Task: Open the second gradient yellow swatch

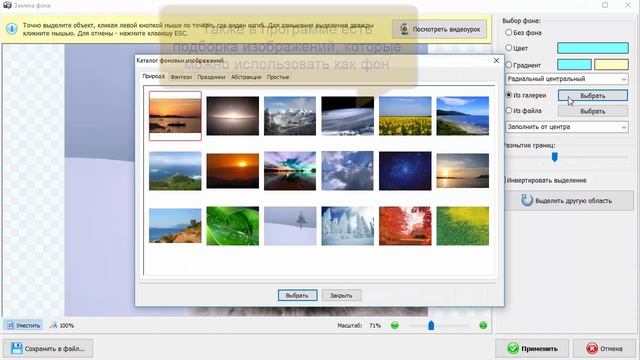Action: [x=611, y=64]
